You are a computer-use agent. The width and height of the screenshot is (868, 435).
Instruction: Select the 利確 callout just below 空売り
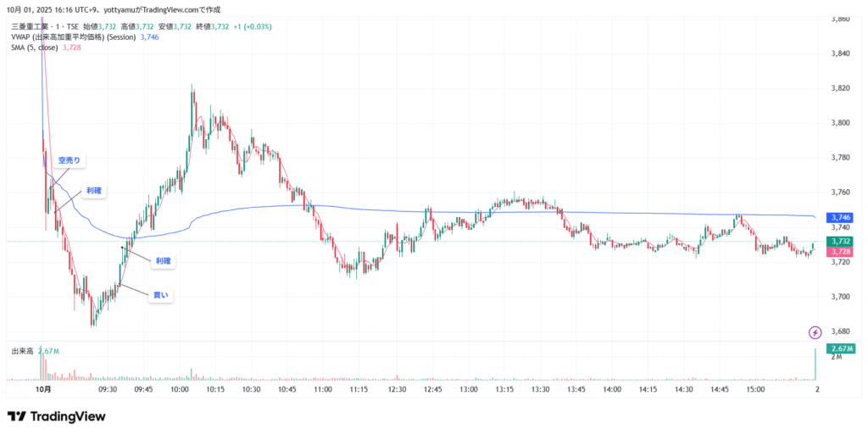(x=96, y=192)
